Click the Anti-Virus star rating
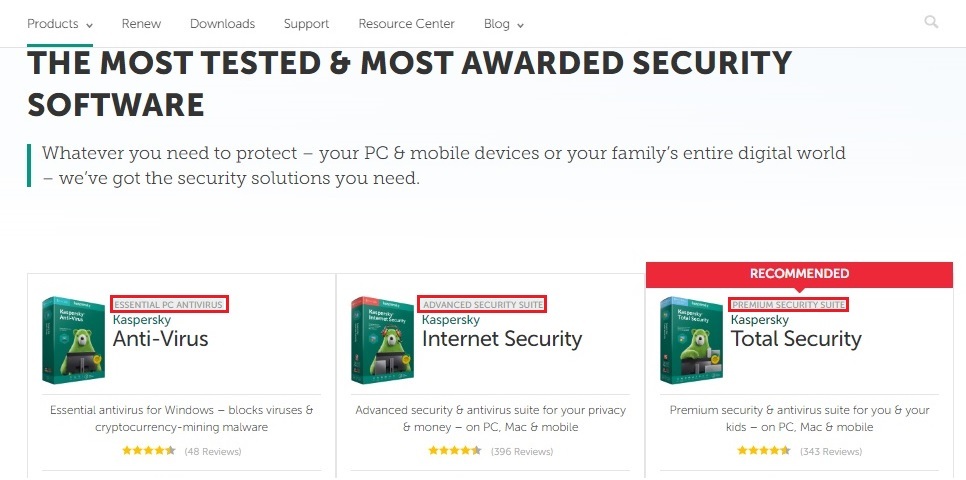Screen dimensions: 966x480 click(x=148, y=451)
